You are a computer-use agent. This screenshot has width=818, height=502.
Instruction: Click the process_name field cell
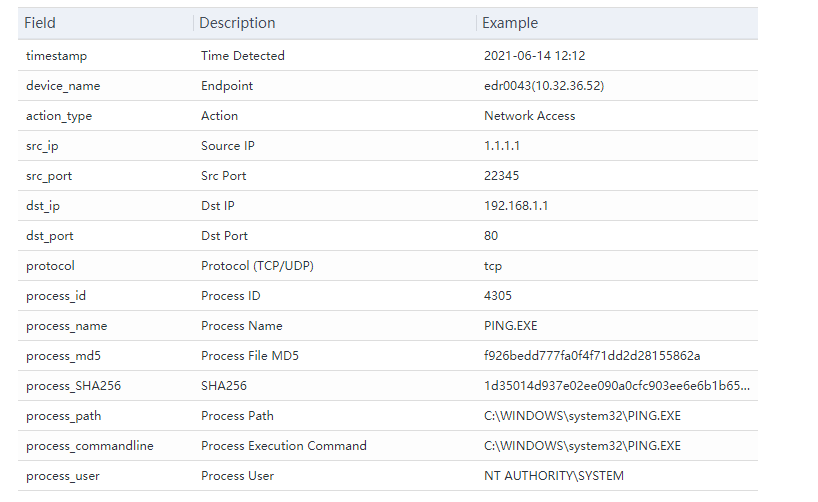(x=66, y=326)
